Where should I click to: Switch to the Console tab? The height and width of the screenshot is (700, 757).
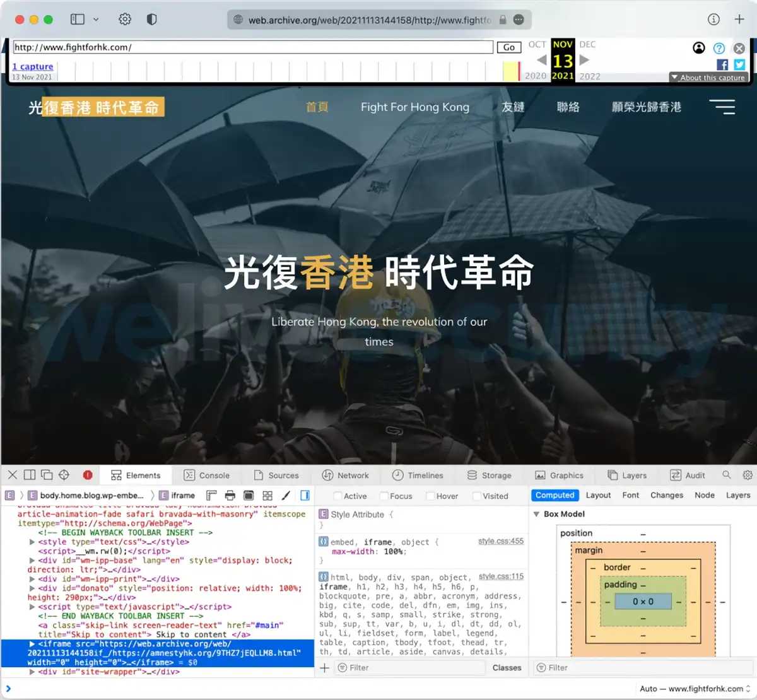coord(206,475)
